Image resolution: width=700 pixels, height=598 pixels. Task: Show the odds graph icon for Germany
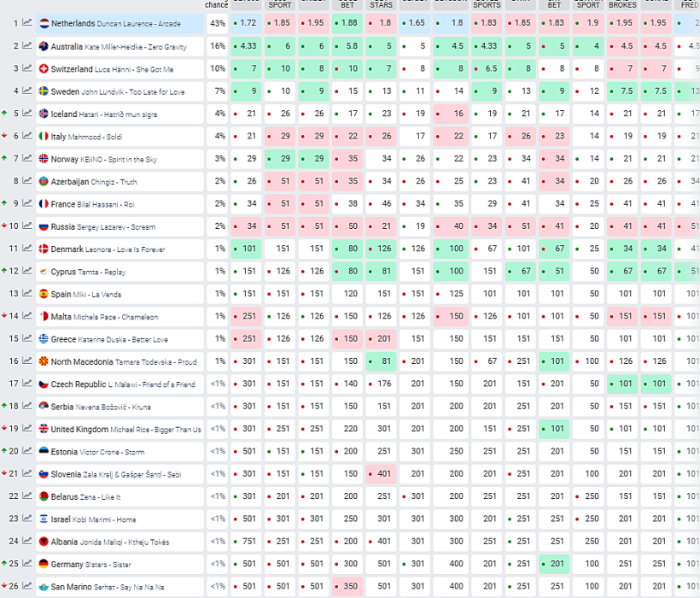click(27, 564)
